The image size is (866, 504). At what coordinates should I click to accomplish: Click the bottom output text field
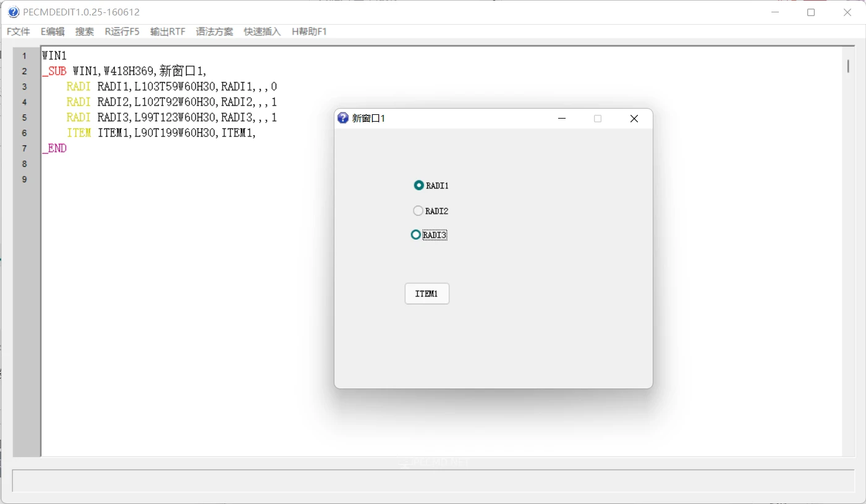tap(433, 481)
